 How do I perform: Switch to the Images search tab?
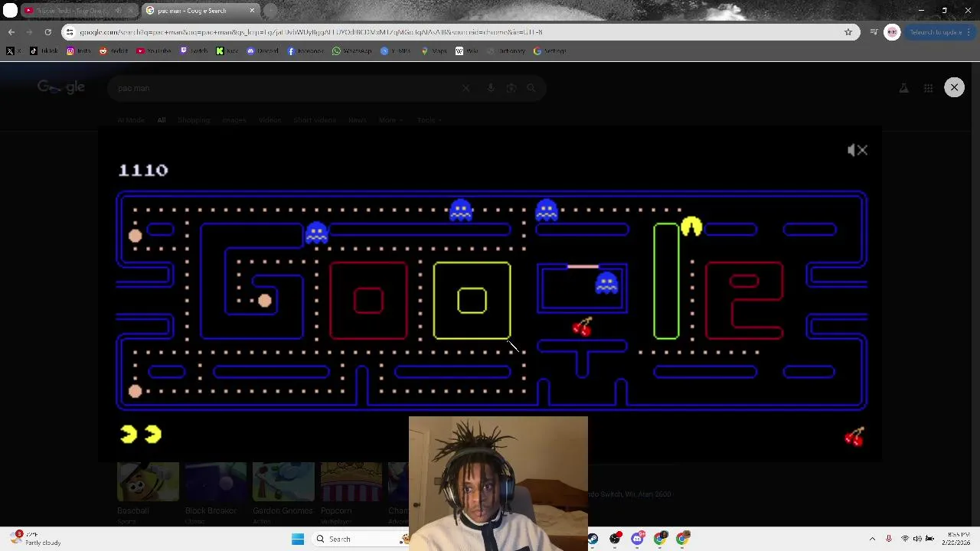[234, 120]
